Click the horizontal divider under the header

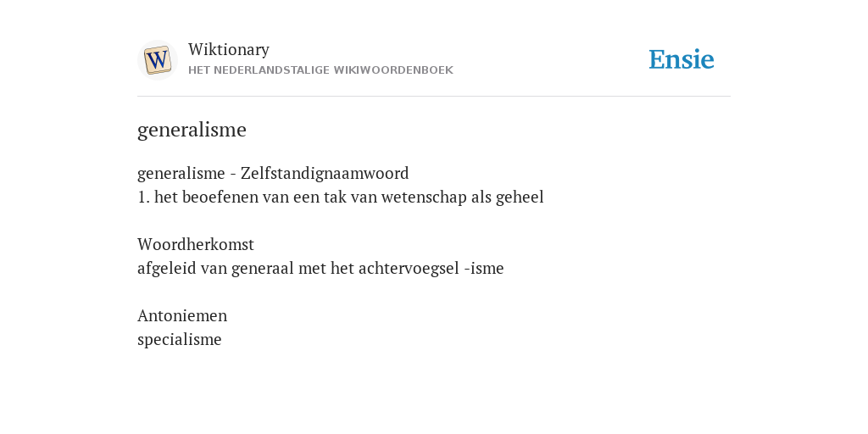point(434,97)
